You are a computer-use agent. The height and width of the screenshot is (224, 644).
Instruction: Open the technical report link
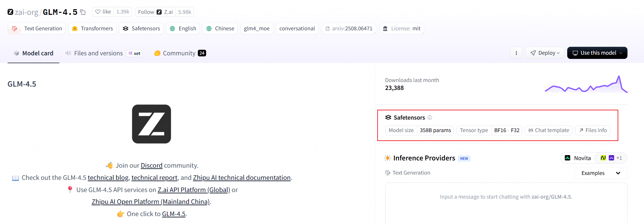[154, 178]
